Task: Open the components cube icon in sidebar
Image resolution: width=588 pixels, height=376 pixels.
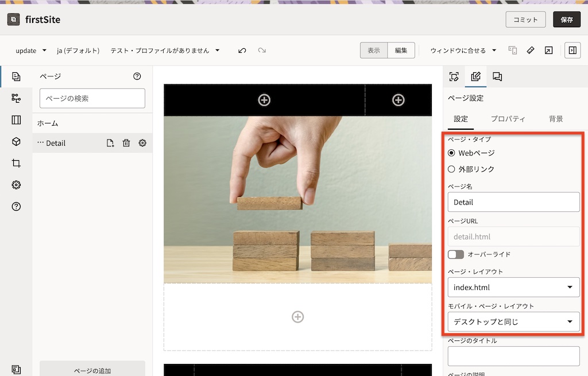Action: pos(16,142)
